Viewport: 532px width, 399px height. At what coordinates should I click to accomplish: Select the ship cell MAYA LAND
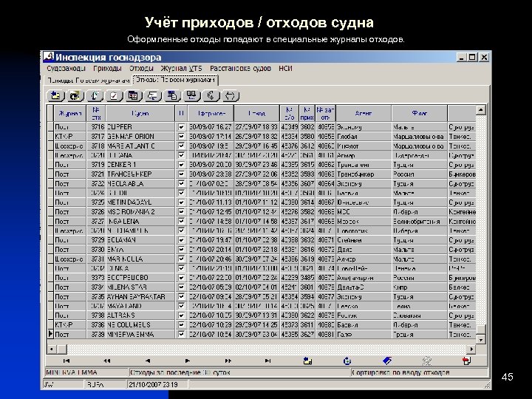pyautogui.click(x=140, y=306)
